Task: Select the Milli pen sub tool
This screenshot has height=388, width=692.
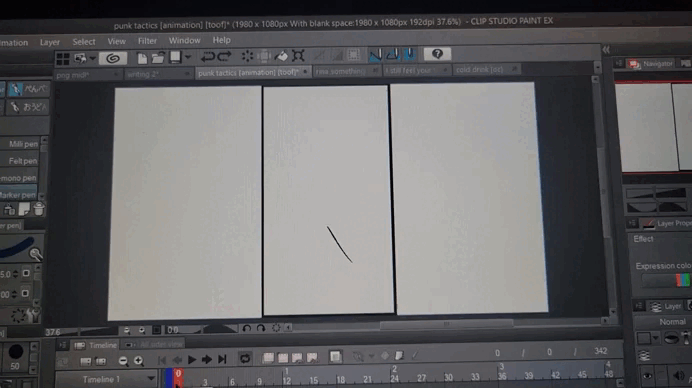Action: click(x=23, y=144)
